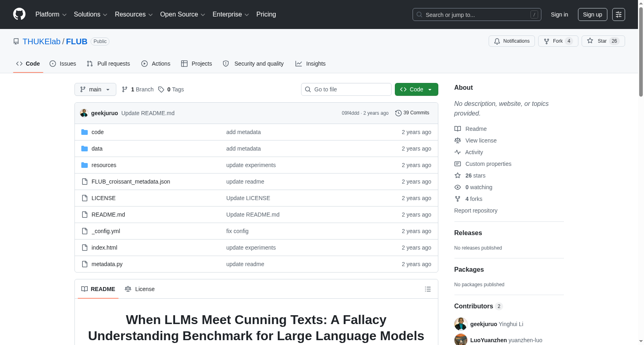The image size is (644, 345).
Task: Focus the Search or jump to field
Action: 477,14
